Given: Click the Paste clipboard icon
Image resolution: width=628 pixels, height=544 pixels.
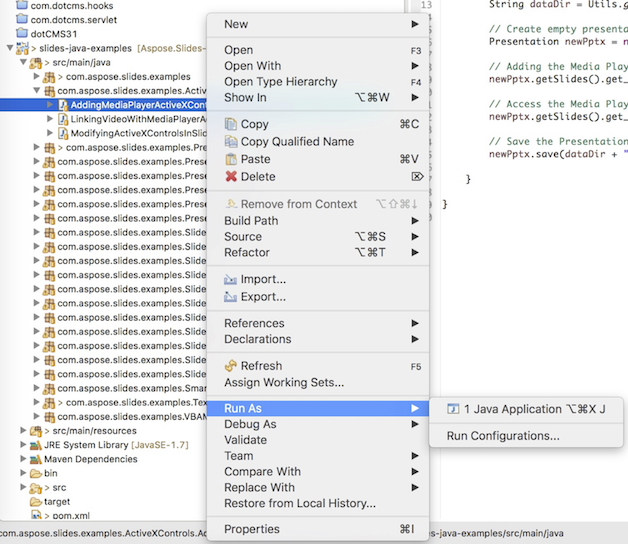Looking at the screenshot, I should click(x=231, y=159).
